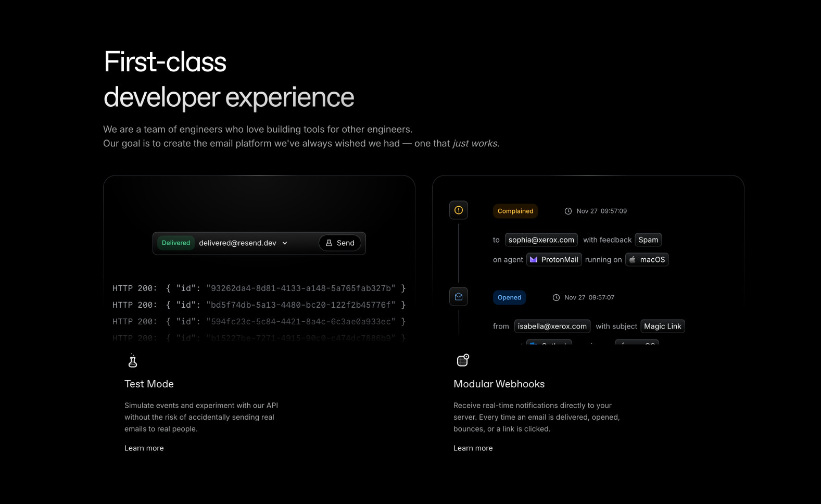821x504 pixels.
Task: Click the Nov 27 09:57:09 timestamp
Action: click(602, 211)
